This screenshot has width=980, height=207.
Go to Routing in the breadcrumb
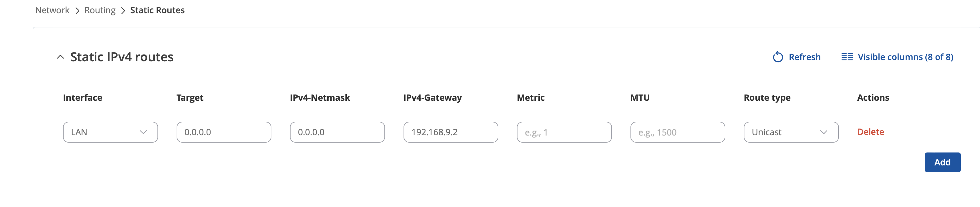(x=100, y=10)
